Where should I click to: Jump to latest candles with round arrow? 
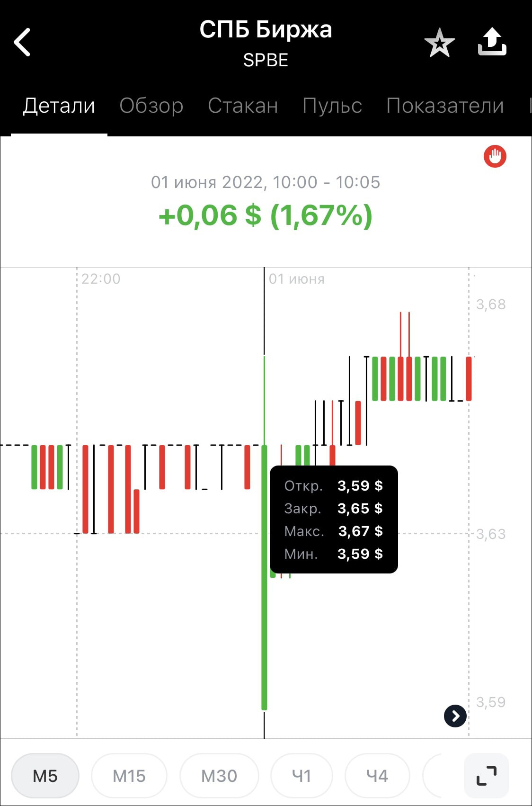tap(455, 716)
